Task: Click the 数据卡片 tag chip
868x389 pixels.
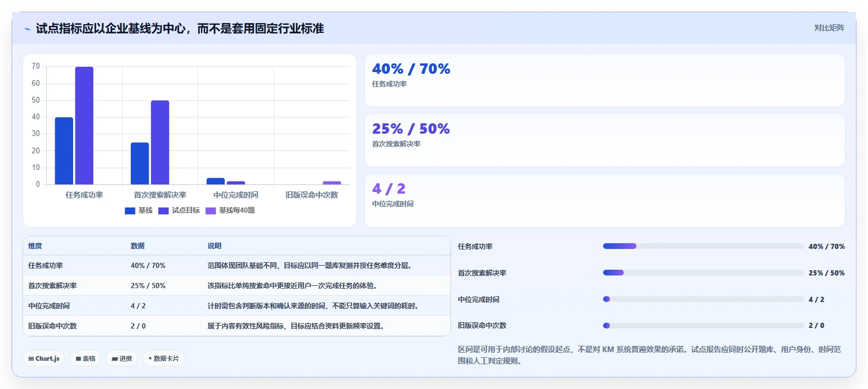Action: [x=164, y=358]
